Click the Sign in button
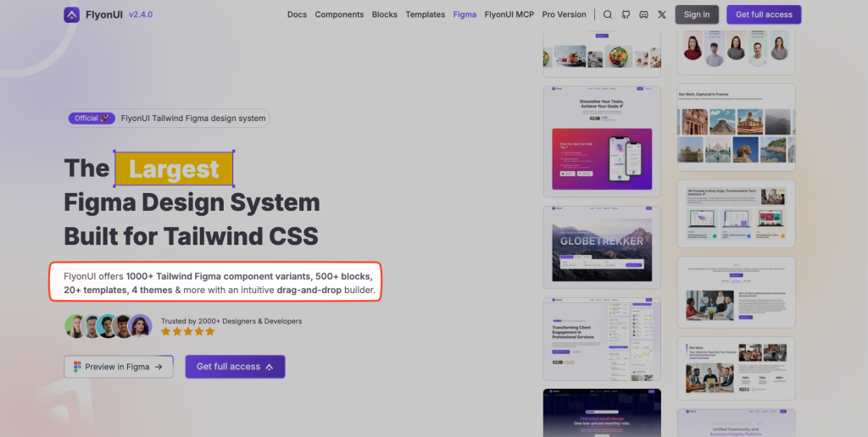Screen dimensions: 868x437 [x=697, y=15]
